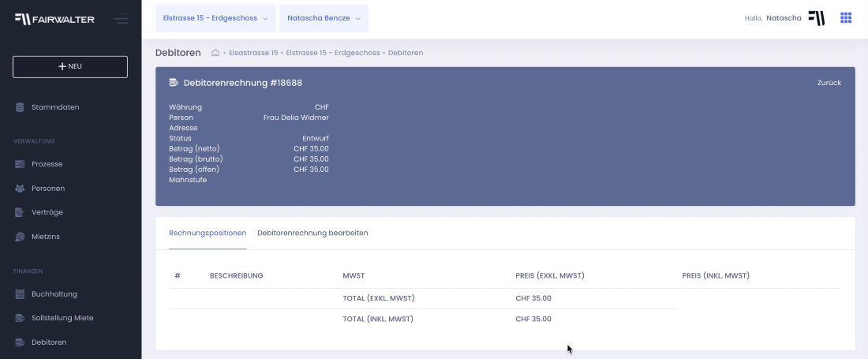
Task: Open the Natascha profile logo avatar
Action: tap(817, 18)
